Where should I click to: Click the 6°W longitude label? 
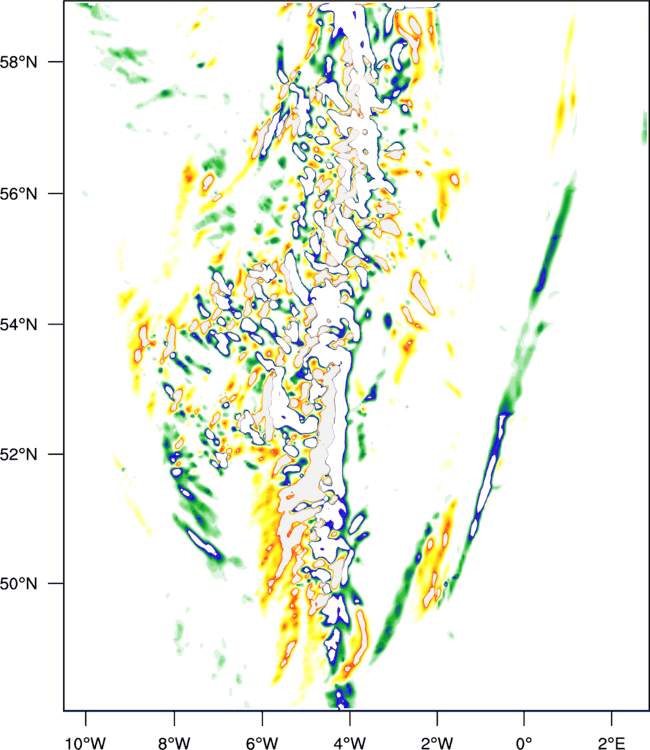point(262,743)
